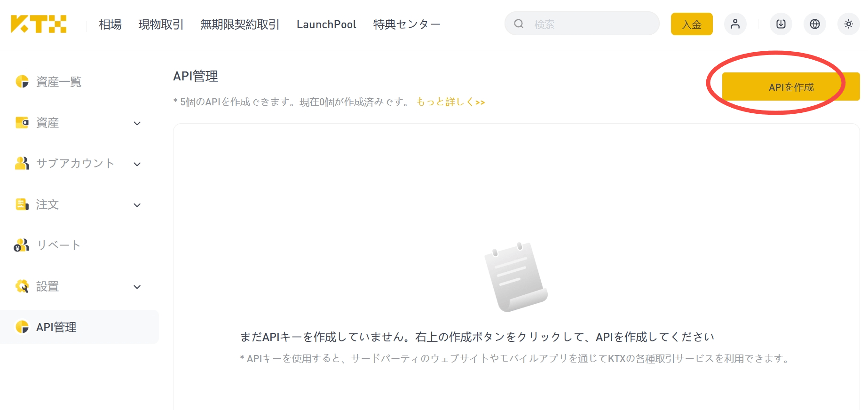
Task: Open the もっと詳しく>> link
Action: tap(450, 102)
